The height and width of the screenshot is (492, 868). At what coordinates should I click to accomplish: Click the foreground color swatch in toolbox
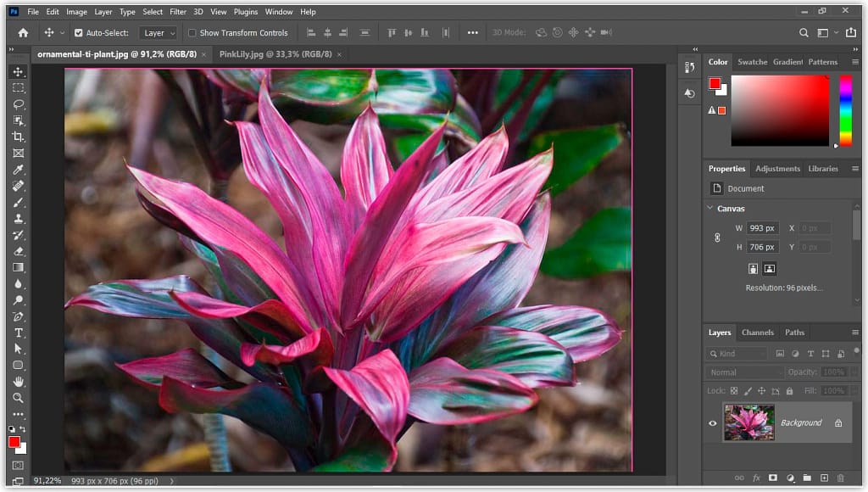click(14, 442)
